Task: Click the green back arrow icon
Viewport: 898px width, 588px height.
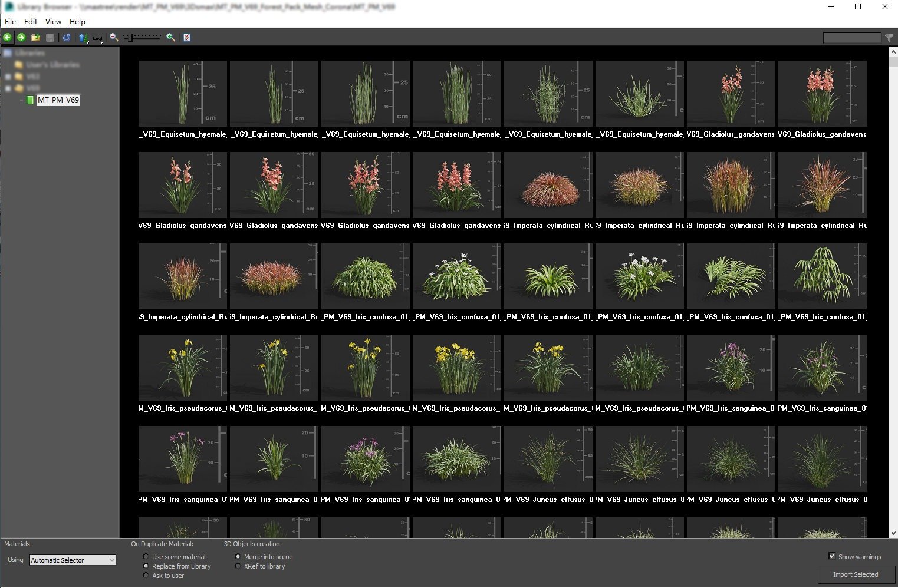Action: coord(8,37)
